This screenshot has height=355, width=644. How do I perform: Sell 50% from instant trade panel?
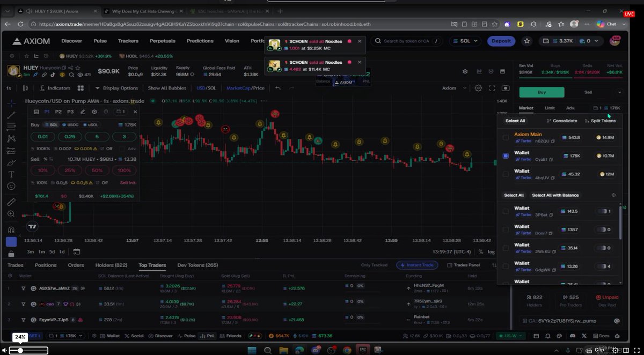click(x=97, y=170)
